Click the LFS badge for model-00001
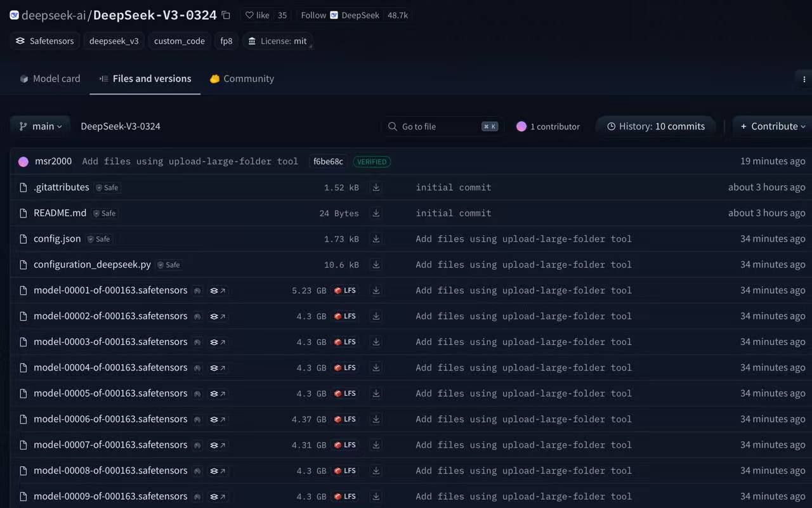Image resolution: width=812 pixels, height=508 pixels. coord(345,290)
